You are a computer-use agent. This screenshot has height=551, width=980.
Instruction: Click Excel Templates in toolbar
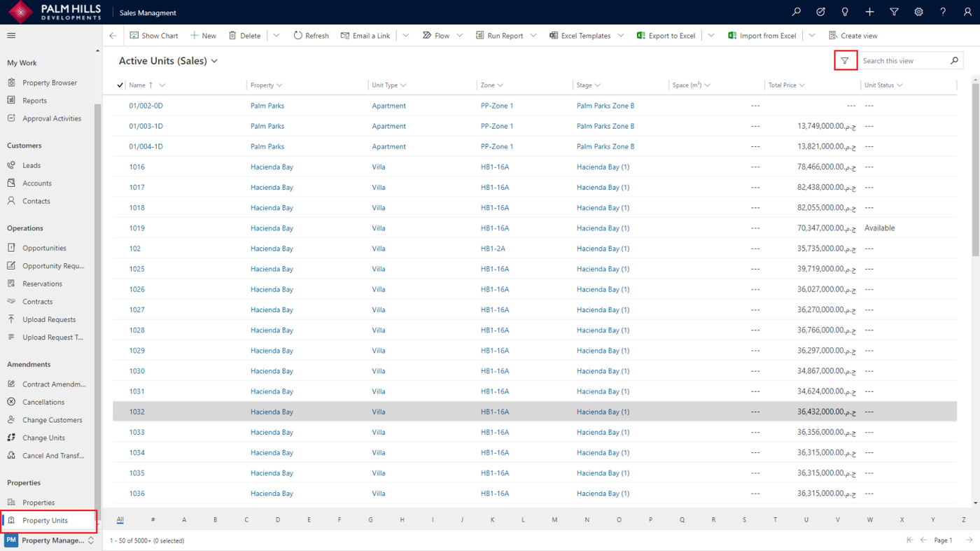pos(580,36)
